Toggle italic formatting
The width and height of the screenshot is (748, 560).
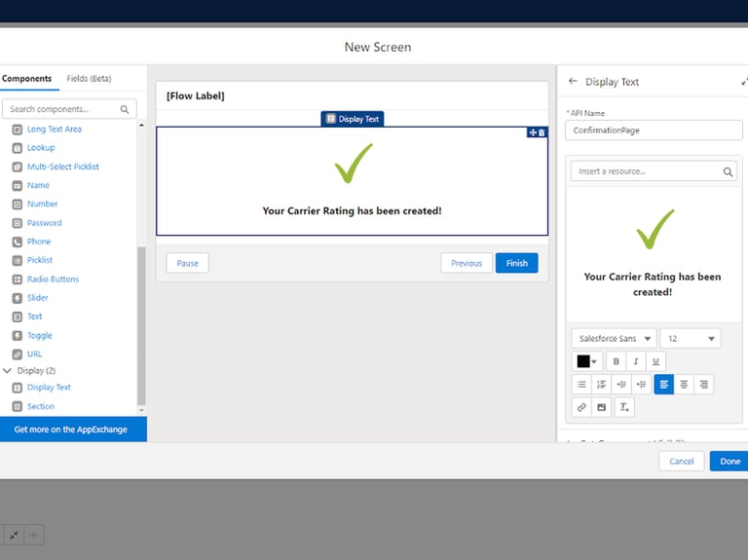click(636, 361)
